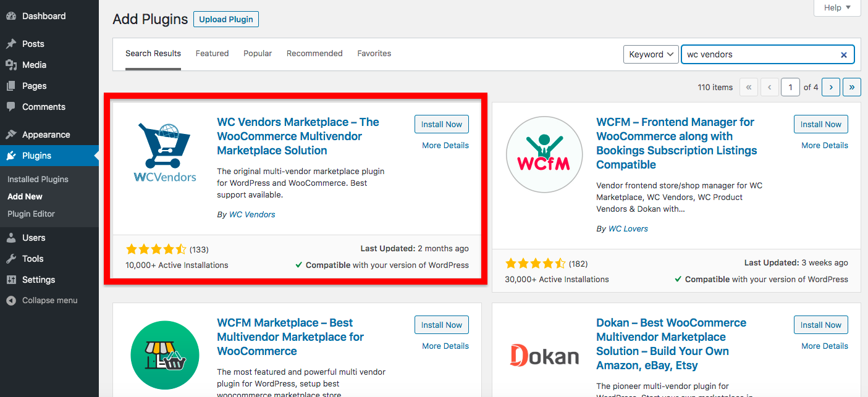Switch to Popular tab

[258, 54]
